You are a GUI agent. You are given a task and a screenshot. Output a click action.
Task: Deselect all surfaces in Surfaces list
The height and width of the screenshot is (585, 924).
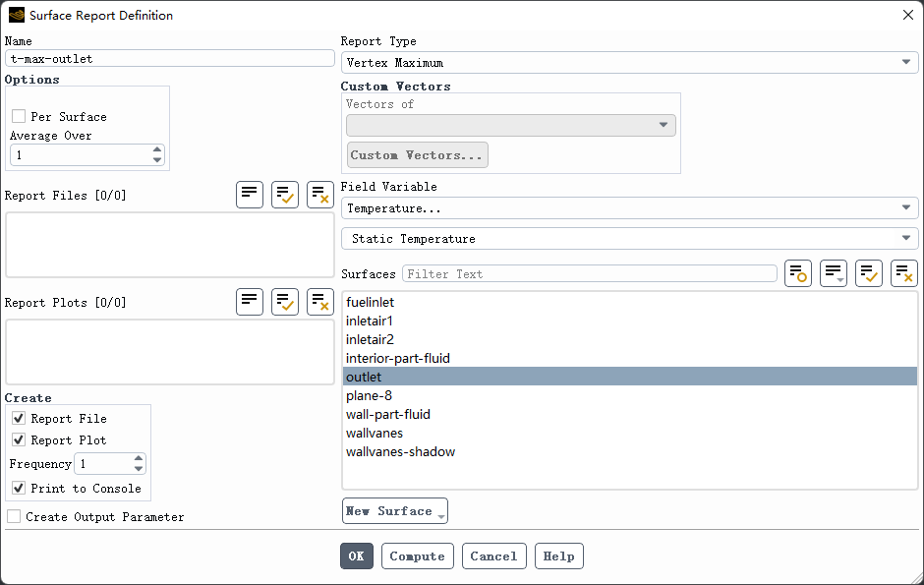904,274
